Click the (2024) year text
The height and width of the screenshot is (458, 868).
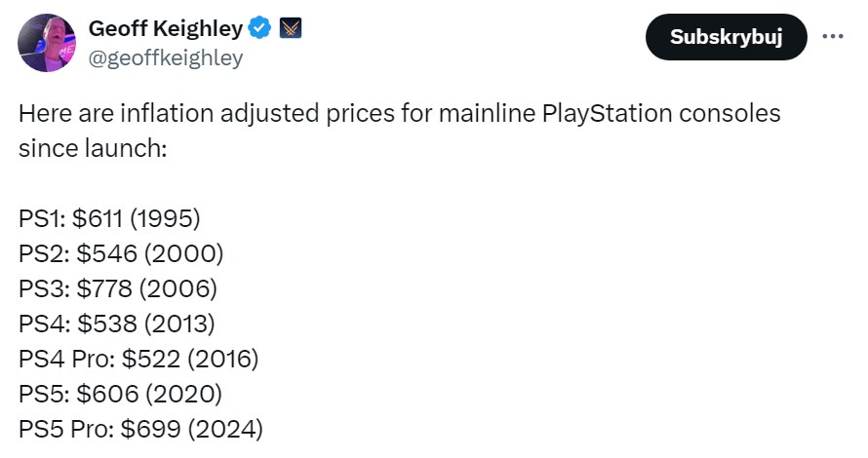coord(224,429)
